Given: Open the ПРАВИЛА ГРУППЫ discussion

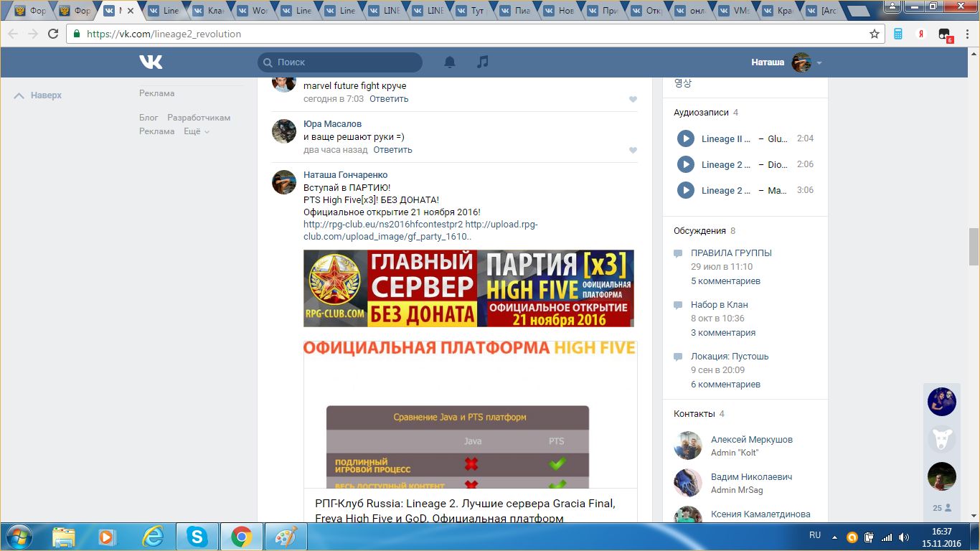Looking at the screenshot, I should coord(731,253).
